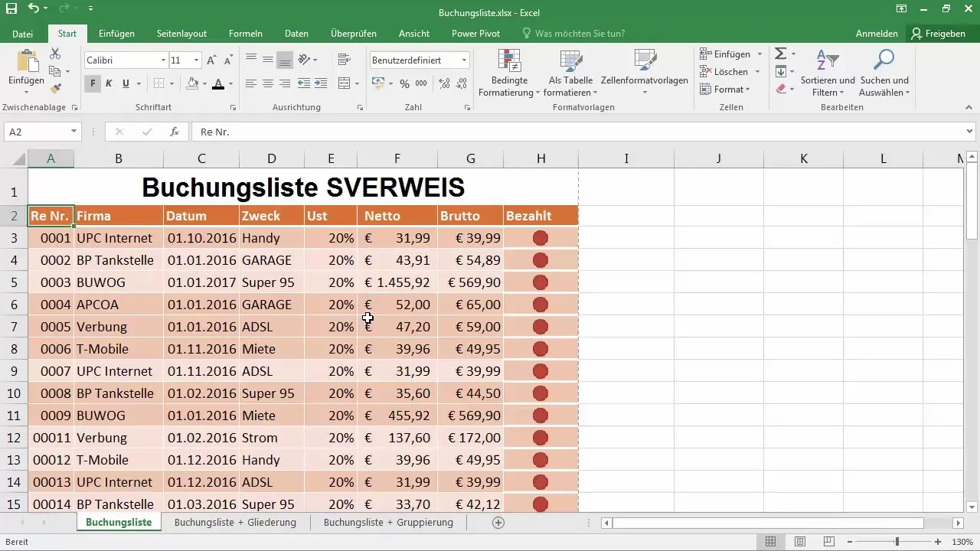Expand the Name Box A2 dropdown
Screen dimensions: 980x551
click(x=73, y=132)
